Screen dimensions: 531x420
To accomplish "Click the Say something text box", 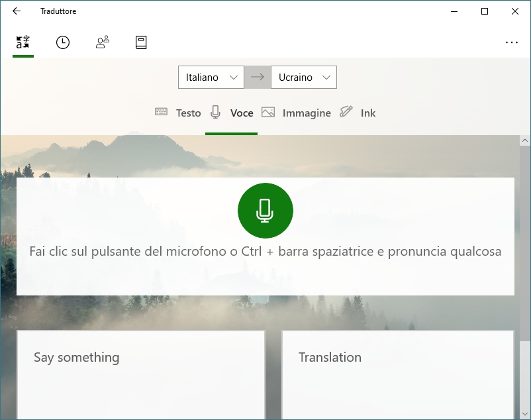I will pyautogui.click(x=141, y=375).
